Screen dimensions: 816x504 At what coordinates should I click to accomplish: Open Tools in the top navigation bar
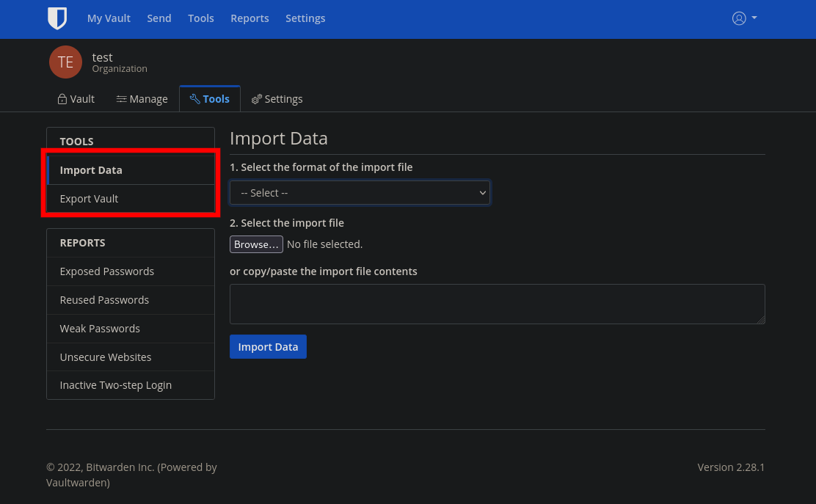pos(201,18)
